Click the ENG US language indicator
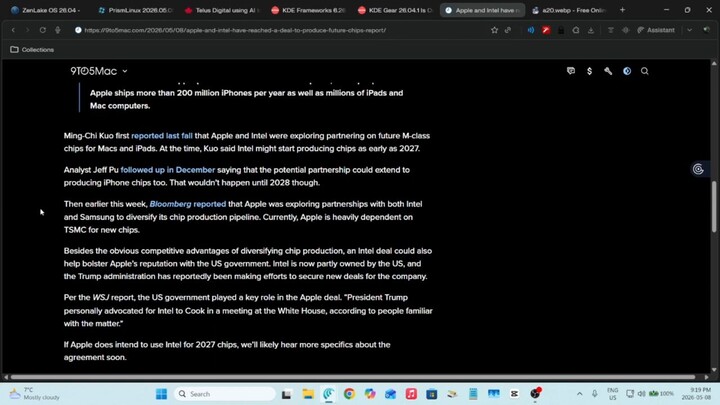Viewport: 720px width, 405px height. 613,394
